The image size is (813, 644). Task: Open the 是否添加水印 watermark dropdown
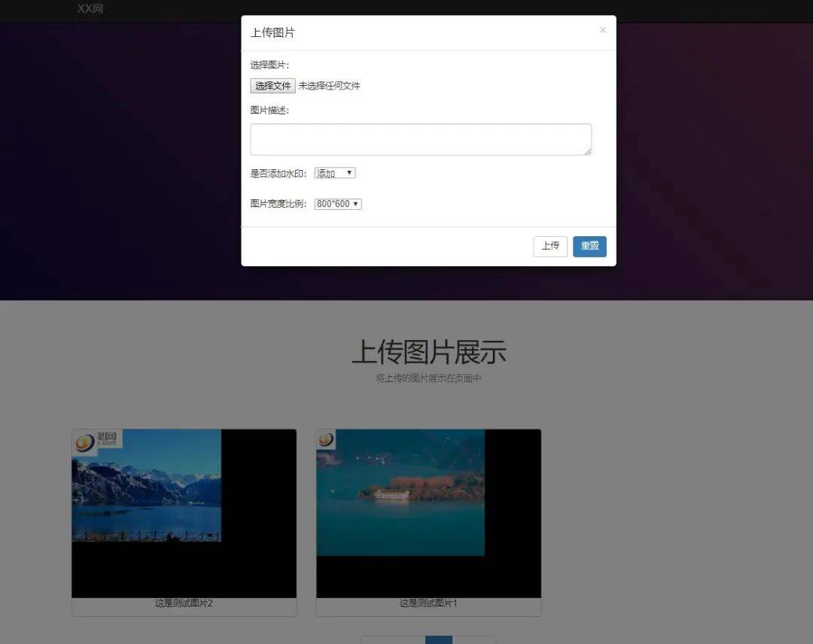(x=334, y=173)
